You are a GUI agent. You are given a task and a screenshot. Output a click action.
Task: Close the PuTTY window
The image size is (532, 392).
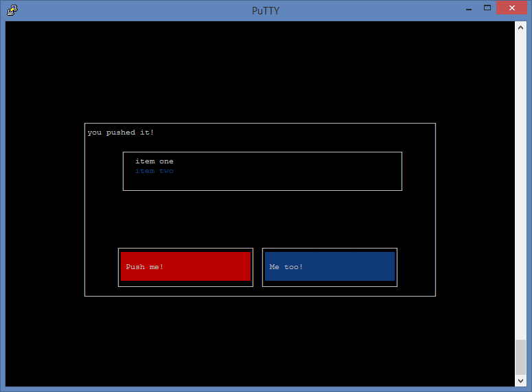pyautogui.click(x=511, y=8)
